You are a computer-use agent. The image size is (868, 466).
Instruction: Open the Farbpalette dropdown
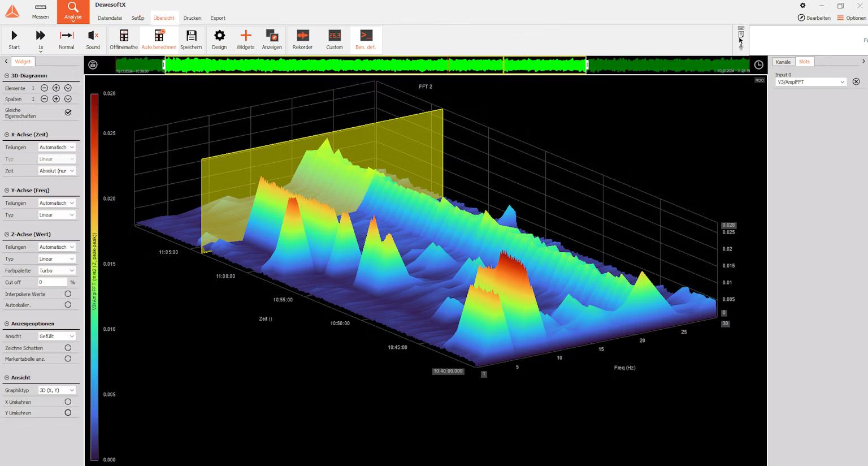pos(57,270)
